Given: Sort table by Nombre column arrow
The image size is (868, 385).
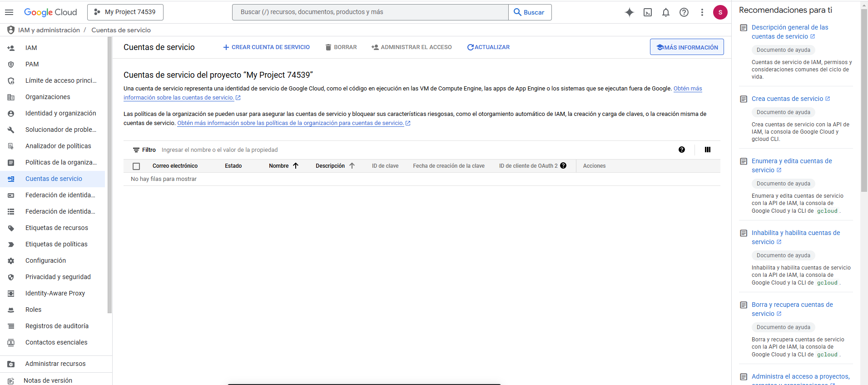Looking at the screenshot, I should (x=296, y=166).
